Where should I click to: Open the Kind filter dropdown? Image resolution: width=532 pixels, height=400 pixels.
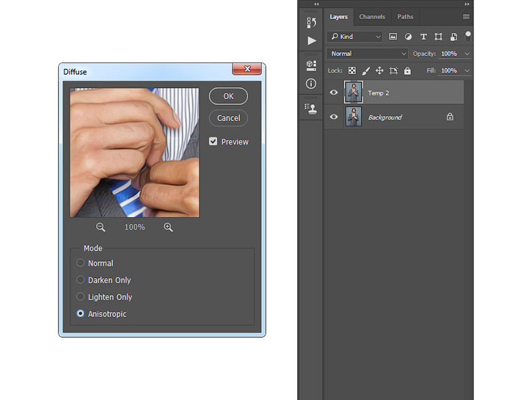click(354, 36)
